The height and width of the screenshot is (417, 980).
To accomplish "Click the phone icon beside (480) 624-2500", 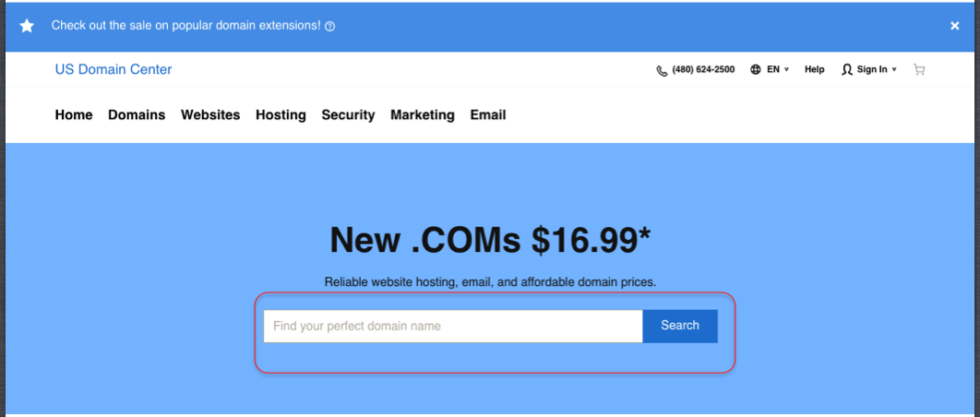I will point(662,70).
